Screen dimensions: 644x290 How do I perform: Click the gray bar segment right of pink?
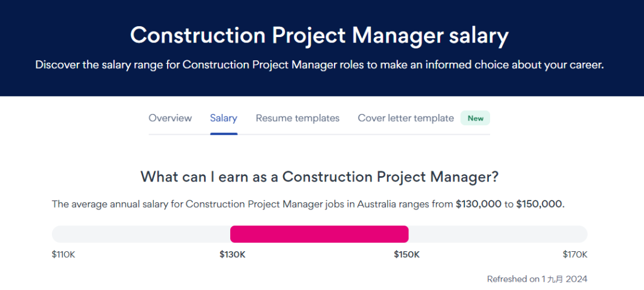point(498,234)
